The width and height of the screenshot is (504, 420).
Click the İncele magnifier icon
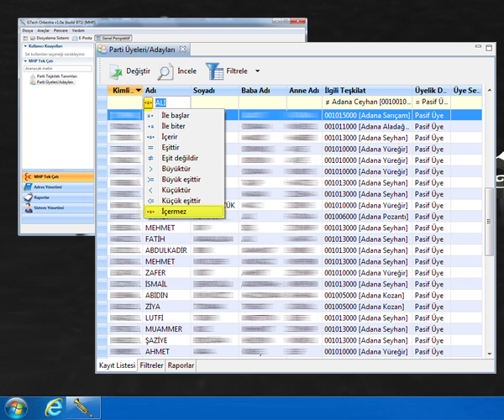(x=165, y=71)
